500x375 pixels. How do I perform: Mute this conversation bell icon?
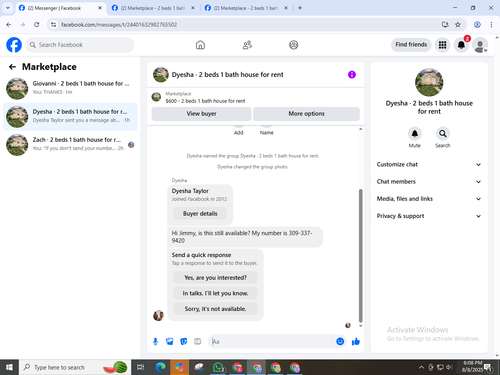pos(415,134)
